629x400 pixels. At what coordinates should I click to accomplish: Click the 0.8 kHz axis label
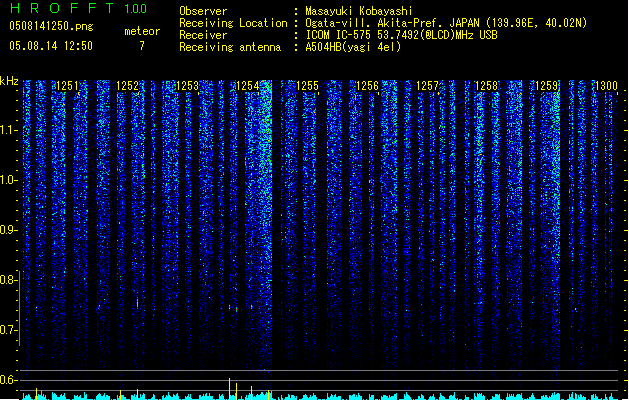click(8, 280)
